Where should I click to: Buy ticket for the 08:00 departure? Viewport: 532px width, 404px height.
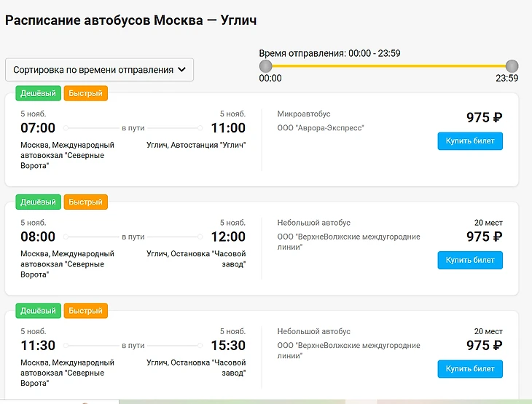coord(470,260)
